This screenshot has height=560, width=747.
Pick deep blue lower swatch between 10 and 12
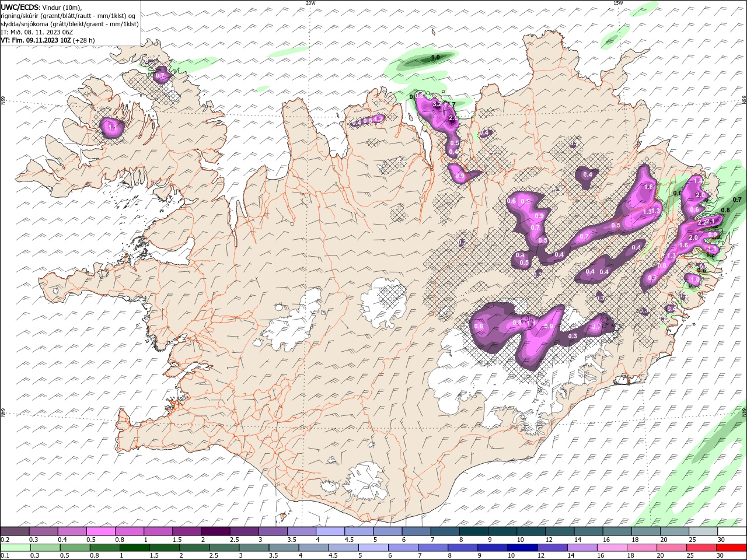click(x=523, y=548)
